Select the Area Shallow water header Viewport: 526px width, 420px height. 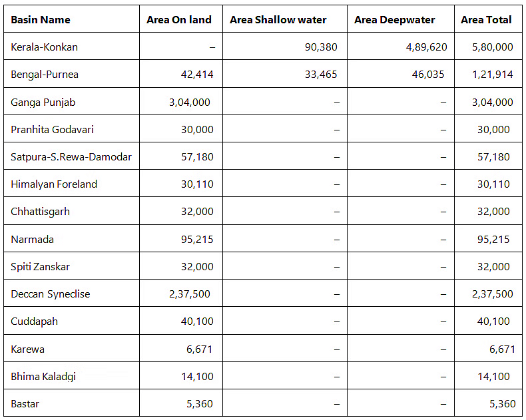tap(278, 20)
